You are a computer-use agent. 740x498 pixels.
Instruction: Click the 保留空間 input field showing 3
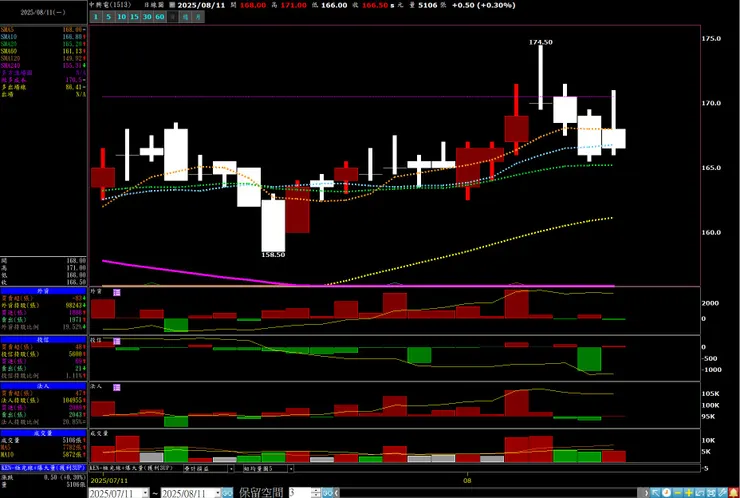click(x=300, y=493)
